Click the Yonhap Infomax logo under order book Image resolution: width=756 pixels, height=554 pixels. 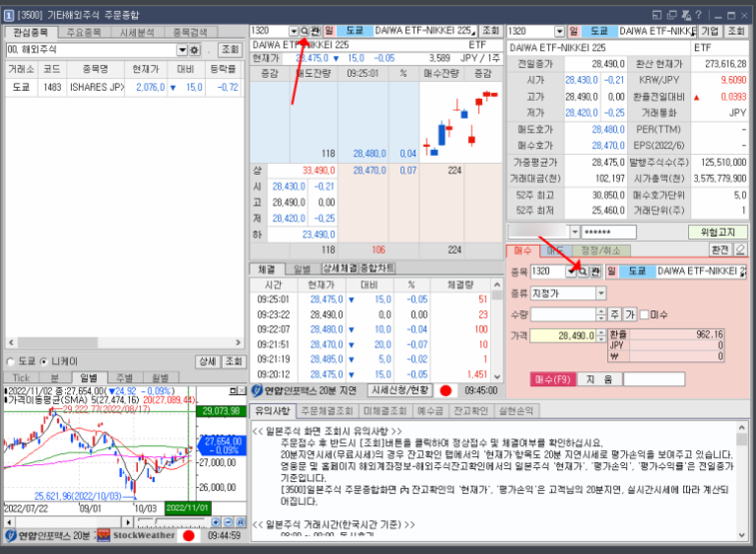(257, 389)
